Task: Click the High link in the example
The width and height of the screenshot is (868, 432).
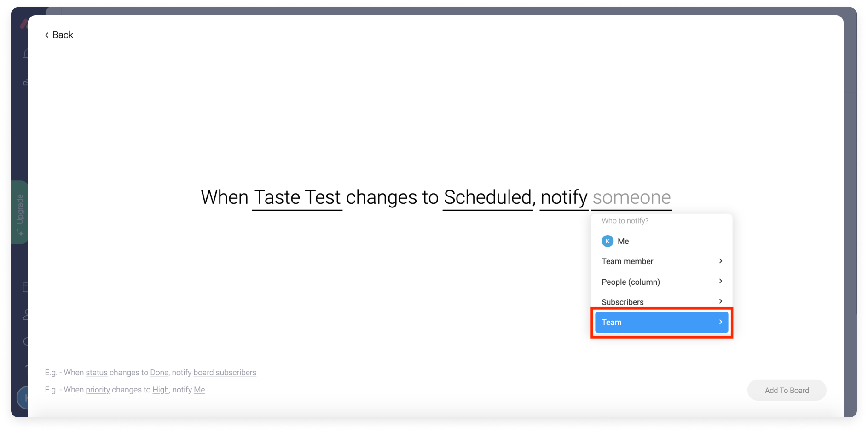Action: (x=161, y=390)
